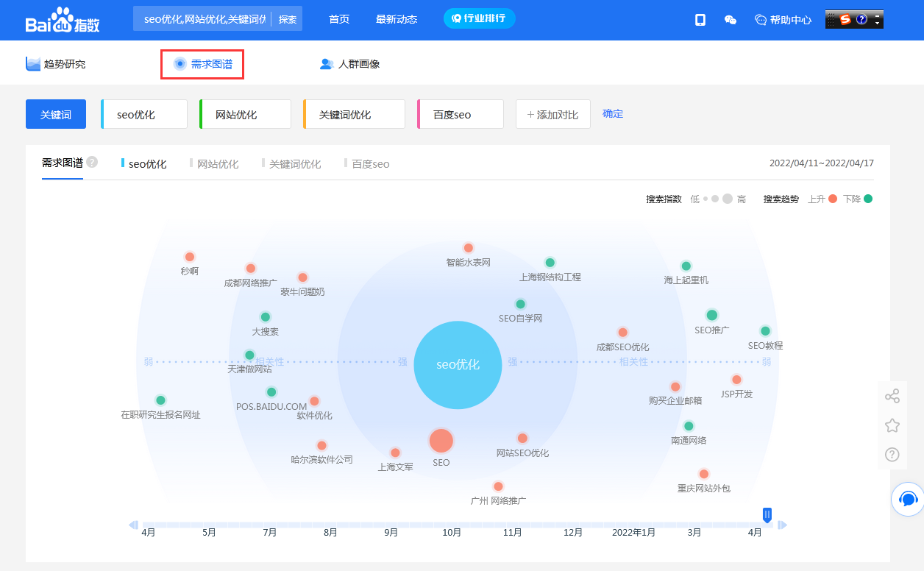Screen dimensions: 924x571
Task: Click the timeline slider handle
Action: point(767,515)
